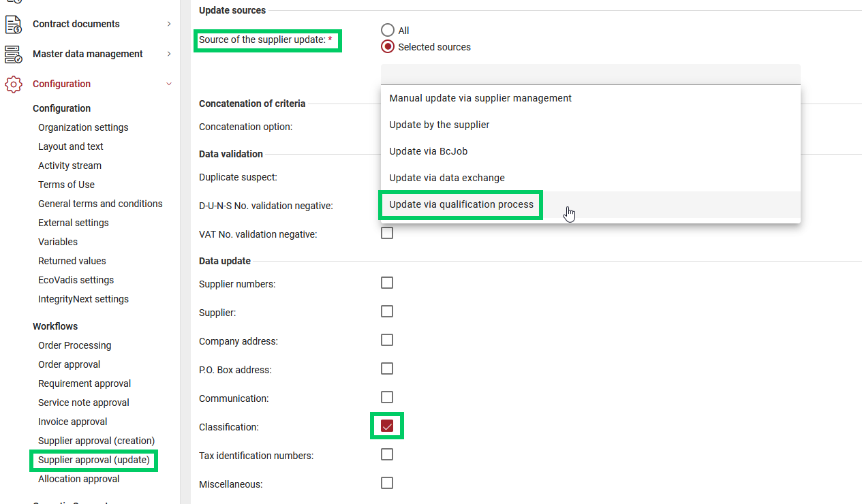This screenshot has height=504, width=862.
Task: Select the 'All' radio button
Action: pos(388,31)
